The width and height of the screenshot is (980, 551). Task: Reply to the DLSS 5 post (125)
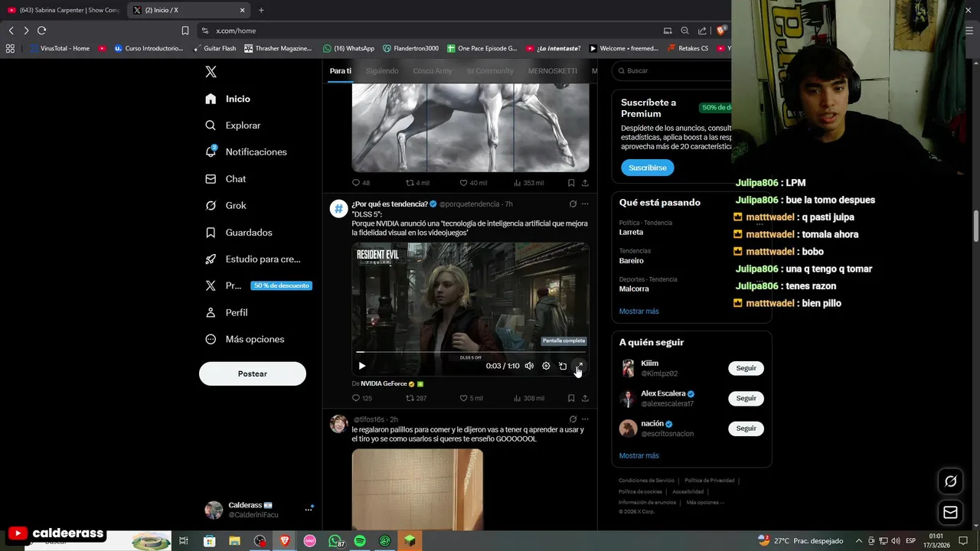tap(361, 398)
